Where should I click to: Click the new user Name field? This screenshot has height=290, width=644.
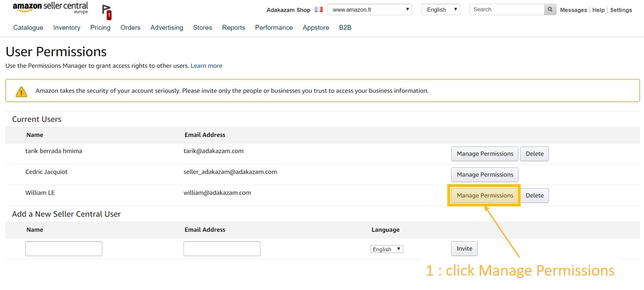[x=64, y=249]
